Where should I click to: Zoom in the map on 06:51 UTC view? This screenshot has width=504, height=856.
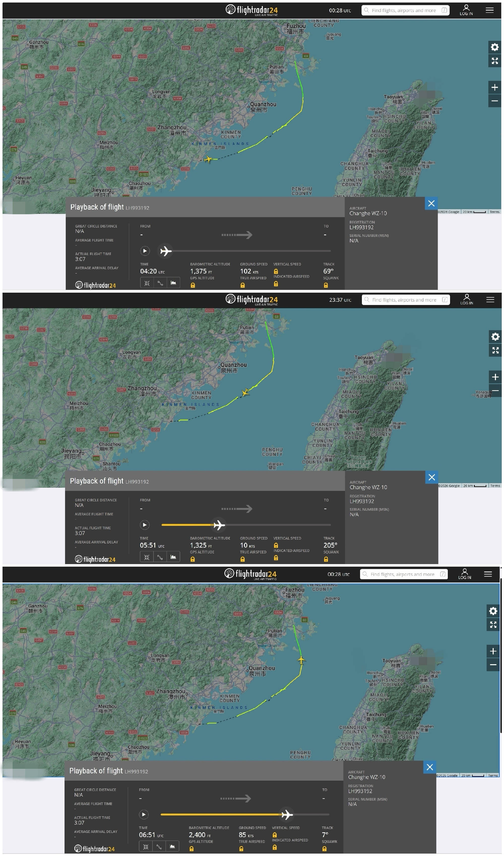pos(493,651)
